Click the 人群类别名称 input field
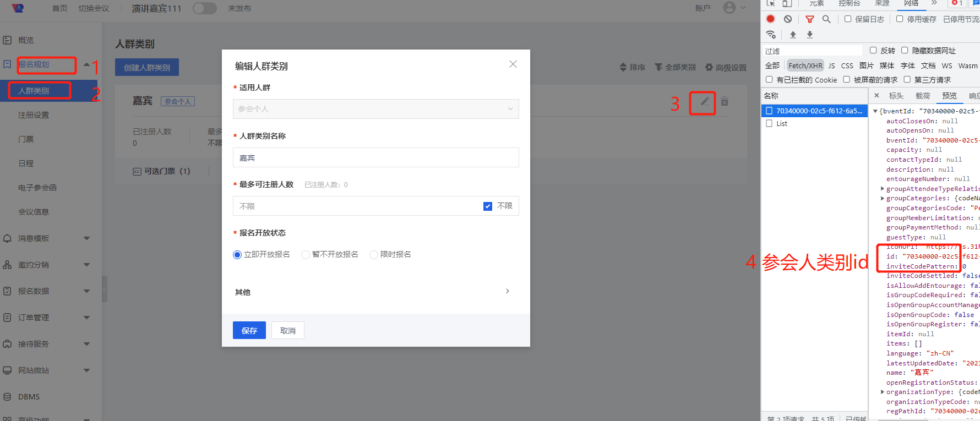Image resolution: width=980 pixels, height=421 pixels. click(376, 157)
